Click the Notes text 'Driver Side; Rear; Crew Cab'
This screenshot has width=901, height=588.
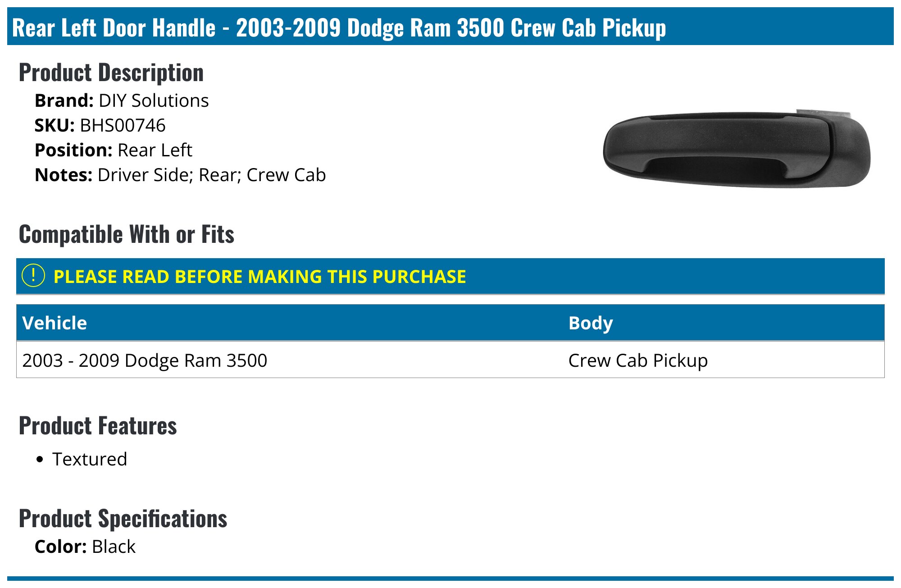[x=211, y=175]
